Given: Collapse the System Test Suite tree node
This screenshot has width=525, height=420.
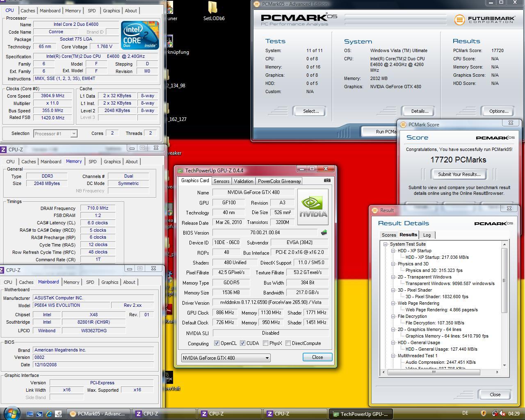Looking at the screenshot, I should coord(385,244).
